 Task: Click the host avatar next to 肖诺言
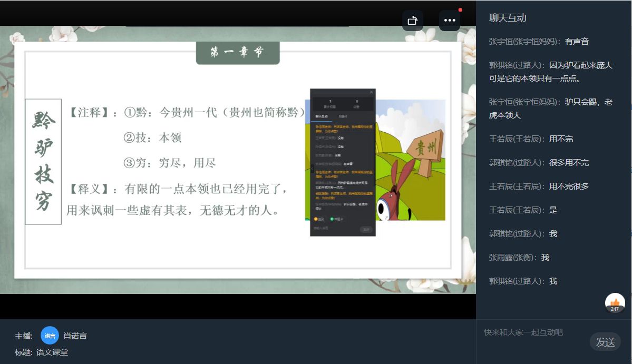pos(50,336)
